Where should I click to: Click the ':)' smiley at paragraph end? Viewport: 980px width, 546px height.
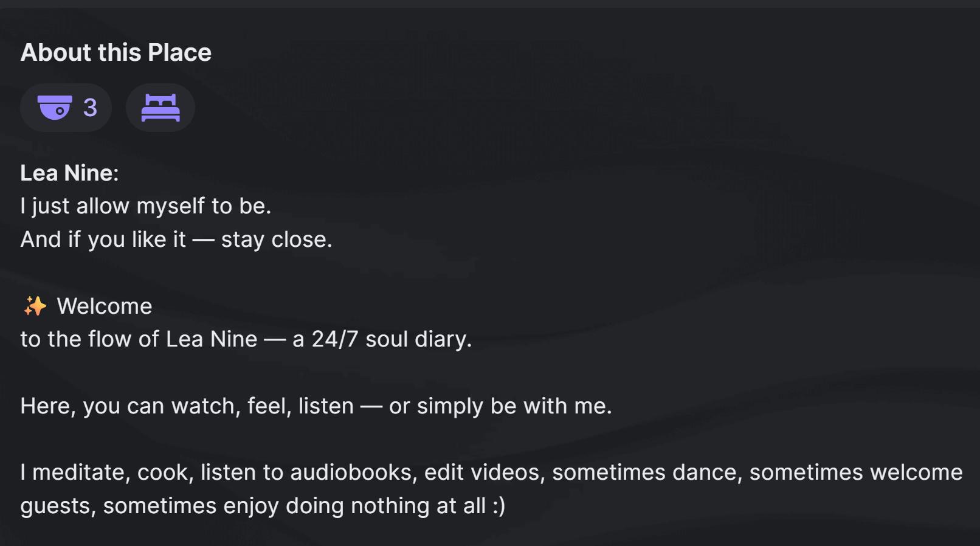coord(499,506)
